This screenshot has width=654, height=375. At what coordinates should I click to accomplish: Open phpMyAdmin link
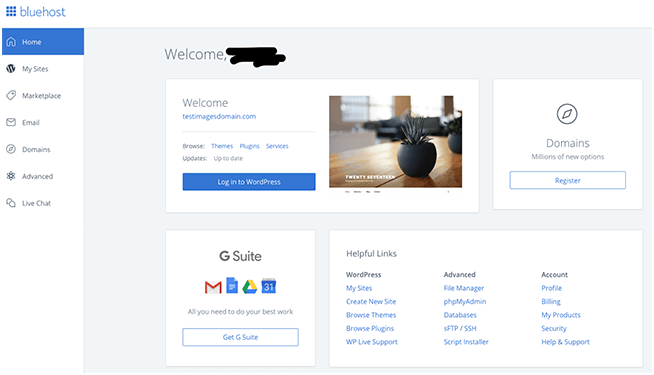[x=465, y=301]
